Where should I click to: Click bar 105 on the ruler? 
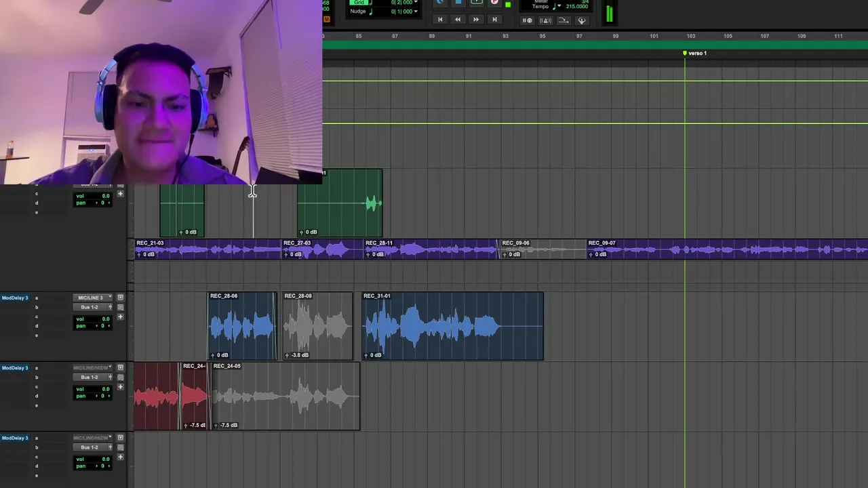(x=728, y=36)
